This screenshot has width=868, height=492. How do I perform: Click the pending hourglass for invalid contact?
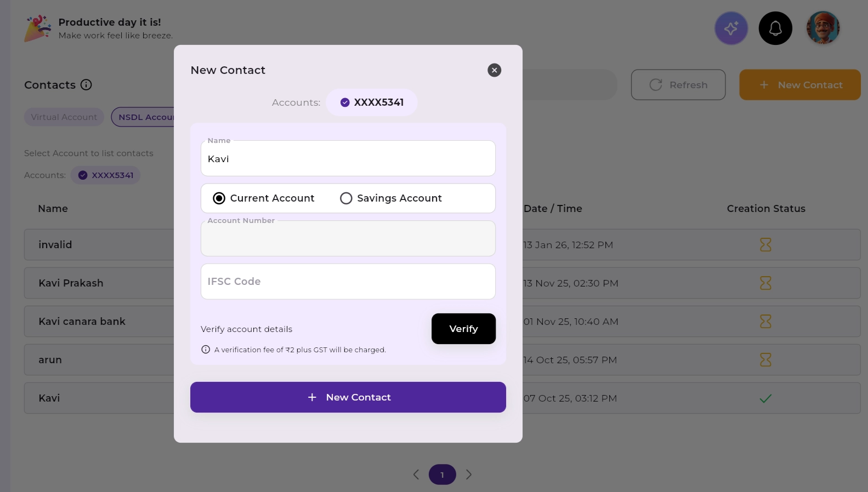click(x=765, y=245)
